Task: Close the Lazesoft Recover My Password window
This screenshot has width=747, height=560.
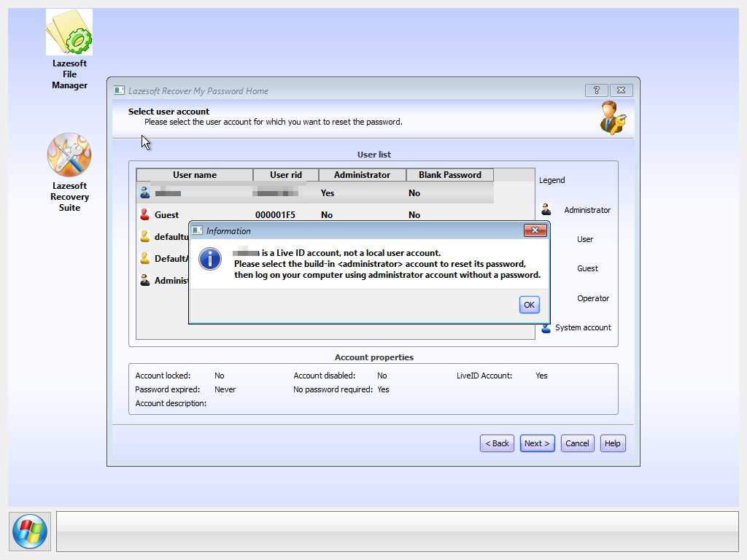Action: (622, 90)
